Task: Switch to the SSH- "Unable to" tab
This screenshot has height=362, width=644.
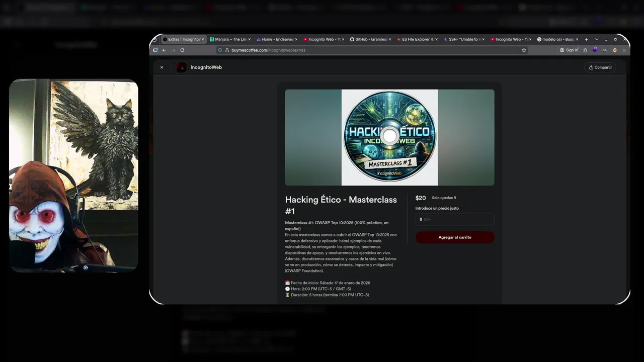Action: click(464, 39)
